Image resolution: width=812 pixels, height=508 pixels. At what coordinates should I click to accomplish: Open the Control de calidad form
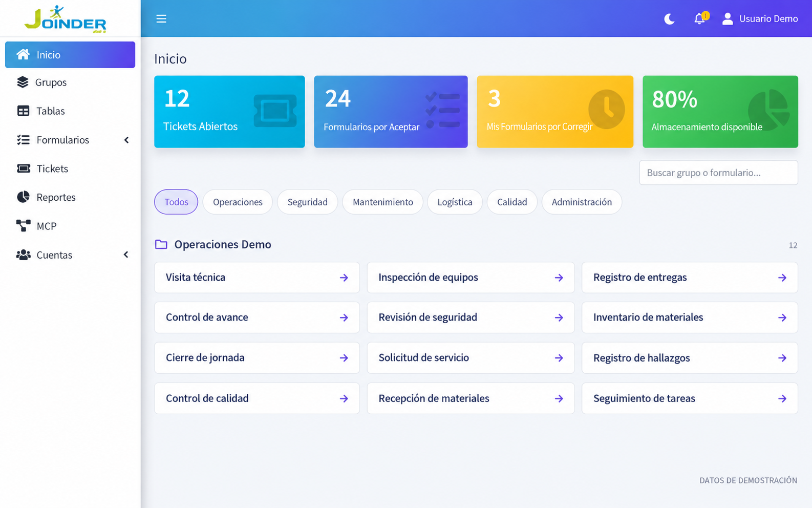pos(257,398)
